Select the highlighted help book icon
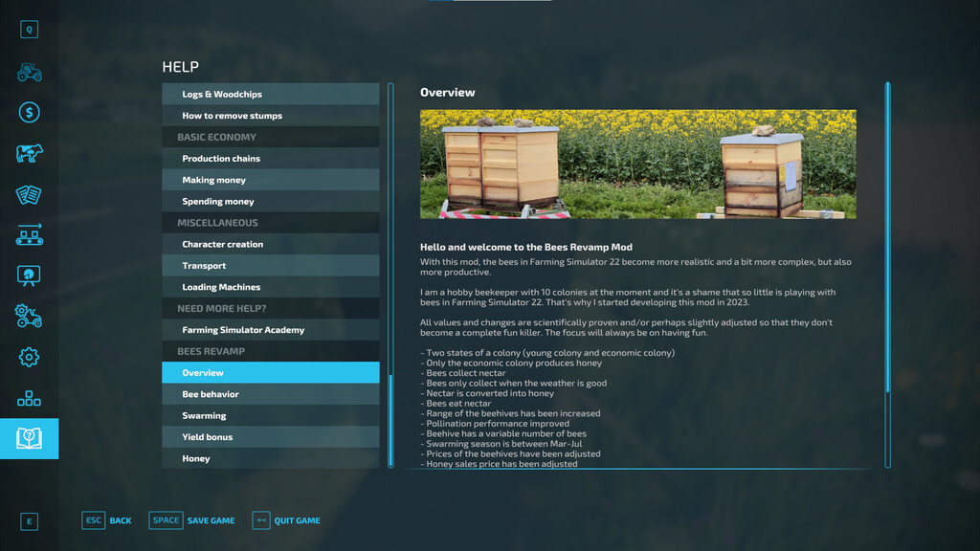 click(29, 438)
